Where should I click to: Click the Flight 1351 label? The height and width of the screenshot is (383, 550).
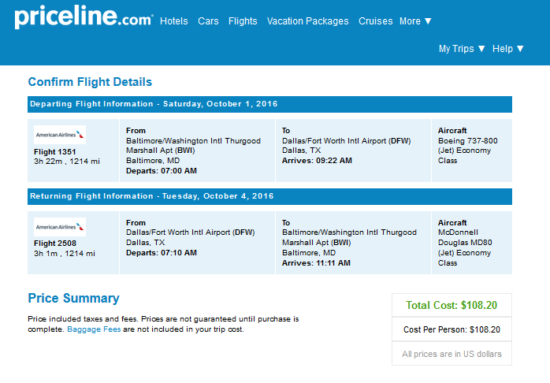(55, 152)
